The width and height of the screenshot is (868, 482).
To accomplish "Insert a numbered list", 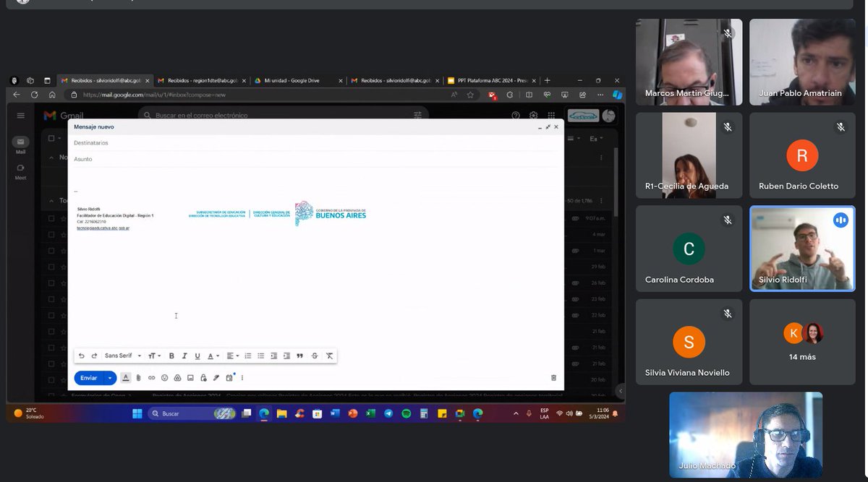I will pyautogui.click(x=248, y=356).
